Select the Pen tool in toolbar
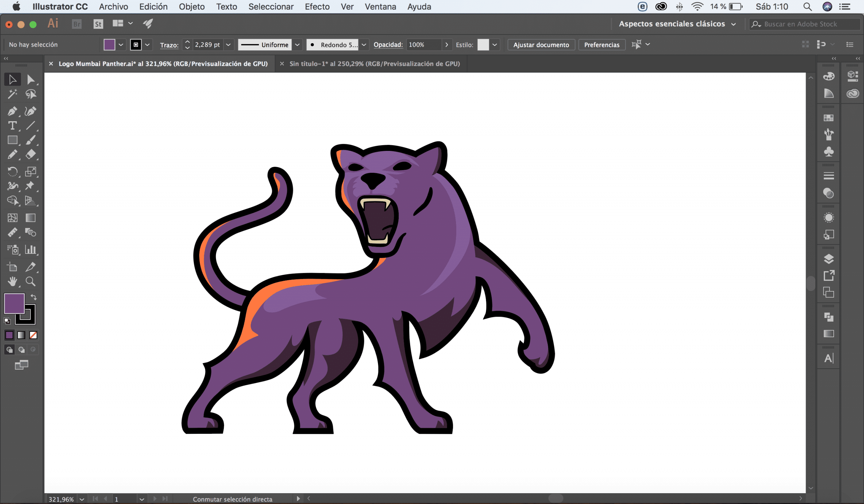Screen dimensions: 864x504 coord(12,111)
